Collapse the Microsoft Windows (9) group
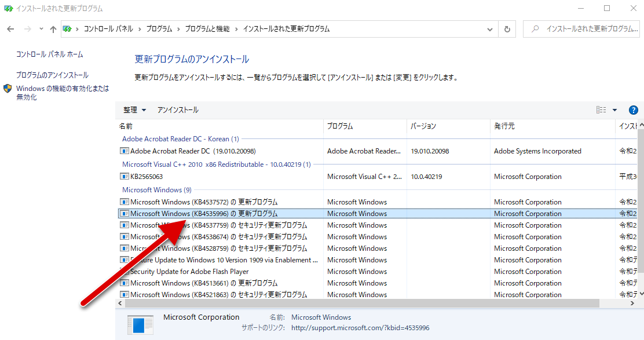 (156, 190)
